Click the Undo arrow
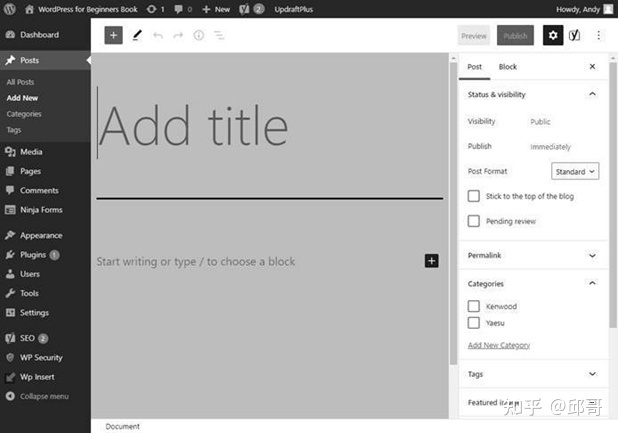The width and height of the screenshot is (618, 433). pos(158,35)
